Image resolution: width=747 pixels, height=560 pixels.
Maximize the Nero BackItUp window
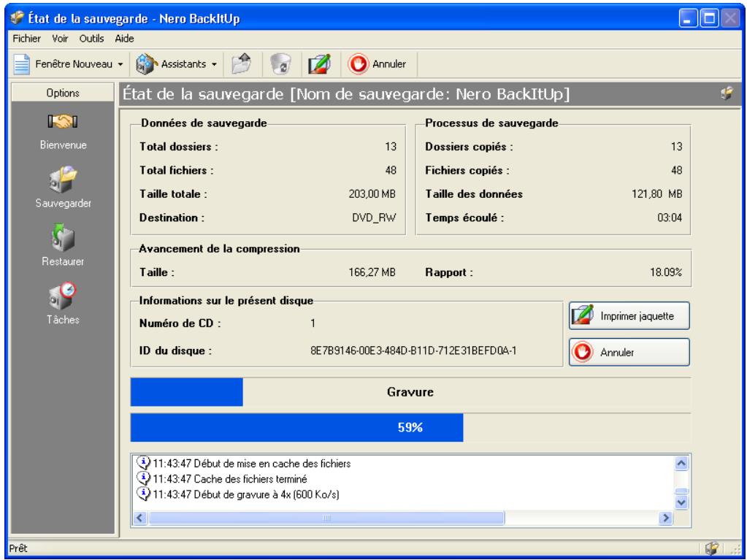pyautogui.click(x=709, y=19)
